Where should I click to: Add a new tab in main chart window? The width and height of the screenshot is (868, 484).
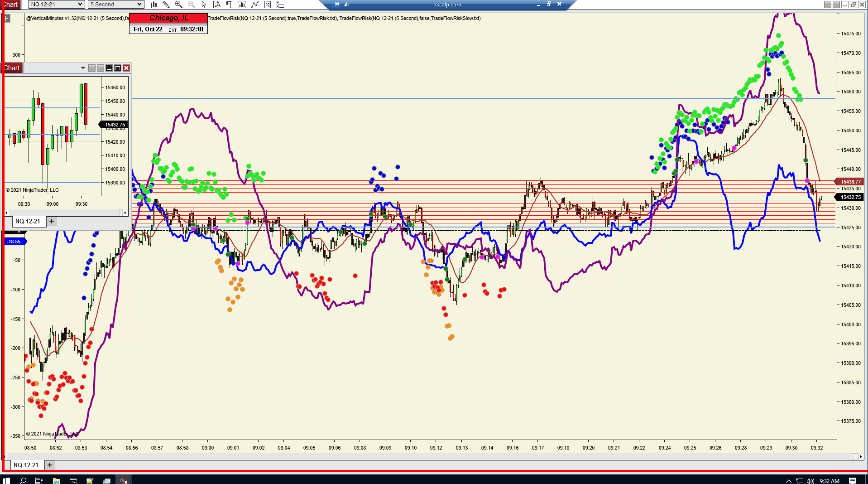50,465
